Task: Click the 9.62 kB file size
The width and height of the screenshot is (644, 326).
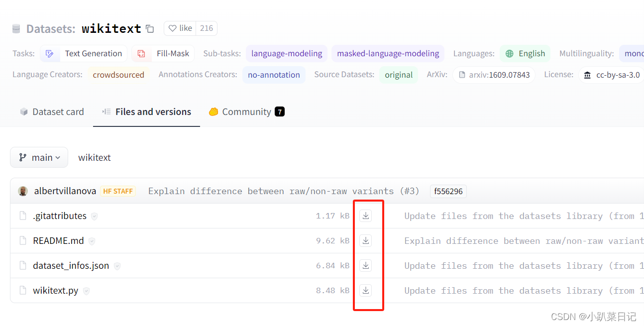Action: [x=332, y=241]
